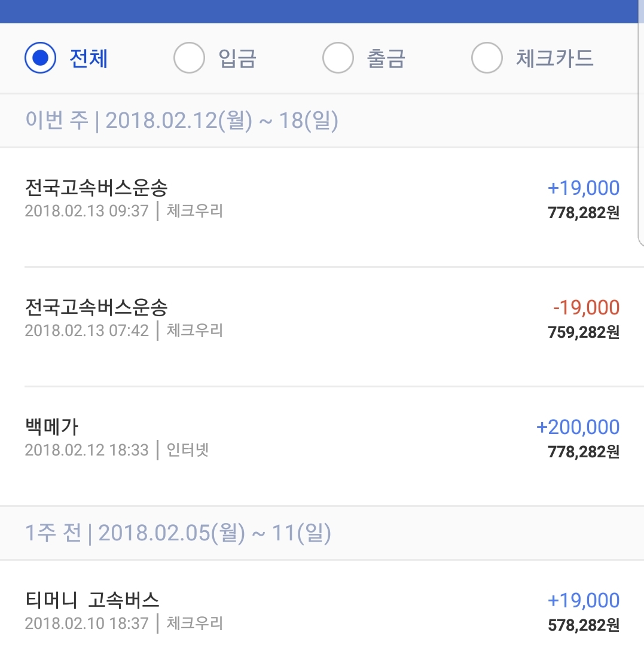Click the -19,000 withdrawal amount
The image size is (644, 651).
point(586,308)
